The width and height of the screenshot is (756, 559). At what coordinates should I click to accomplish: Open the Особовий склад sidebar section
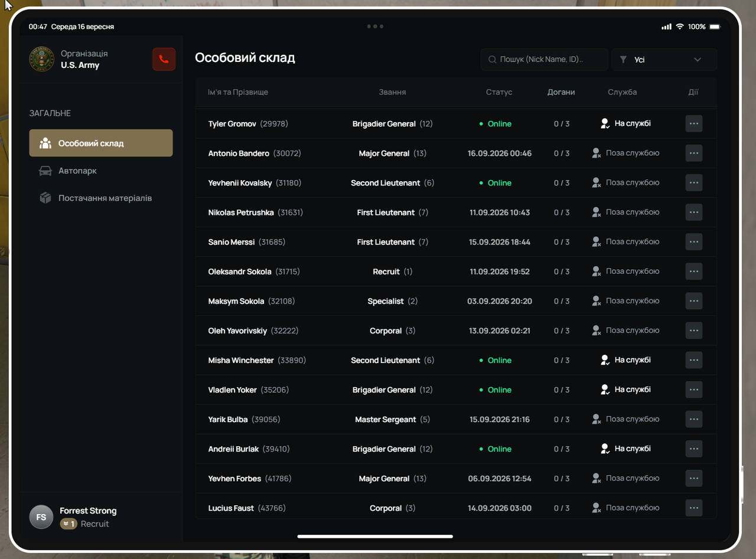101,143
